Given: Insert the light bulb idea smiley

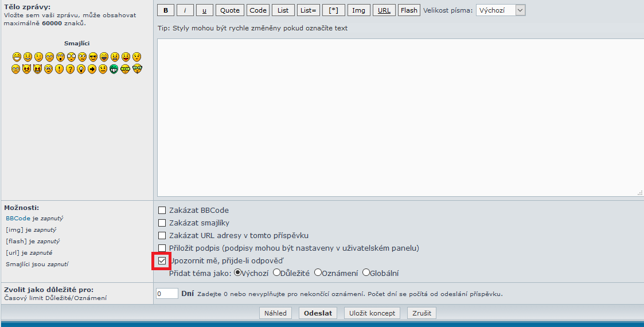Looking at the screenshot, I should point(81,69).
